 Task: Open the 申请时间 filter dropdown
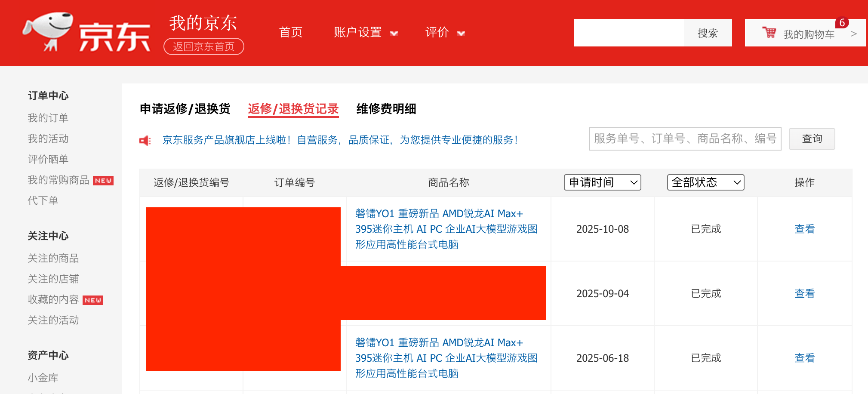[602, 182]
